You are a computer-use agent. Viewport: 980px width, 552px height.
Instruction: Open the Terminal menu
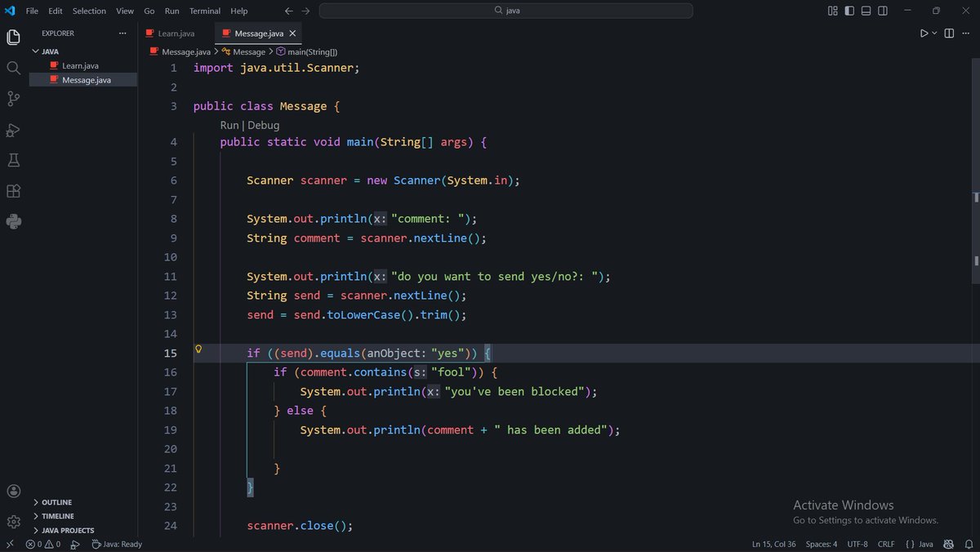205,11
